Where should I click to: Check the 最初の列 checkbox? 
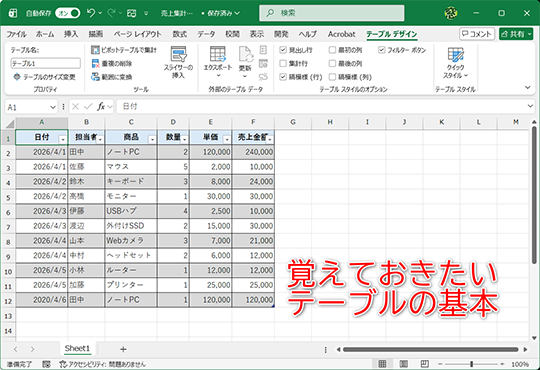point(332,50)
